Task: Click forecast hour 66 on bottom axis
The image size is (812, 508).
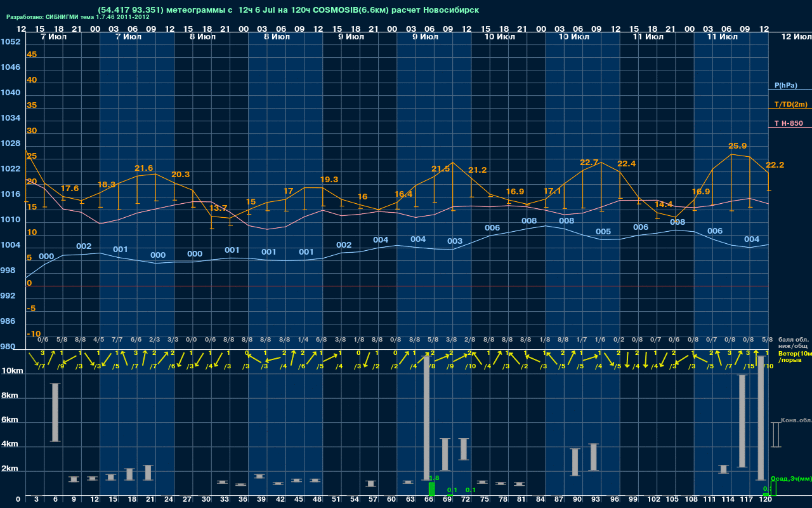Action: click(428, 500)
